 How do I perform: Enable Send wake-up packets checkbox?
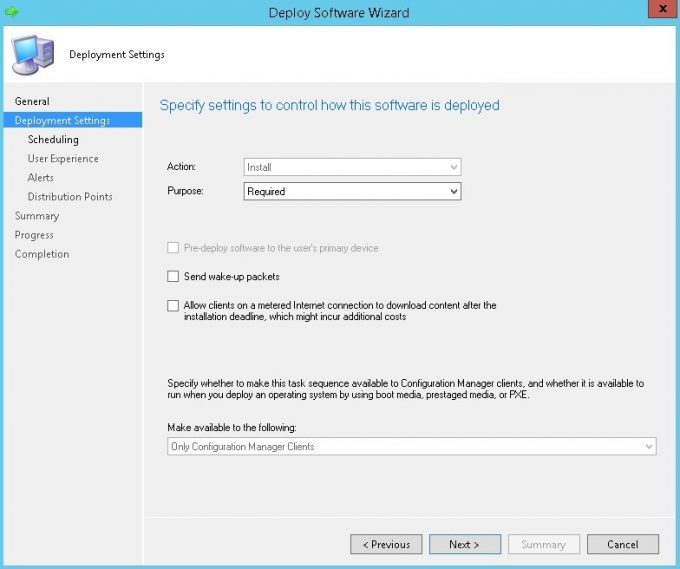173,276
